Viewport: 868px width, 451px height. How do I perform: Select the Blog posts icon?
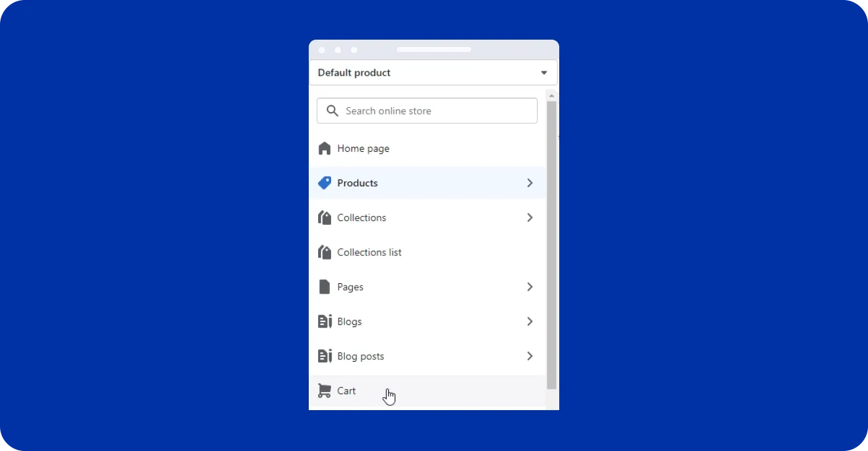click(324, 356)
